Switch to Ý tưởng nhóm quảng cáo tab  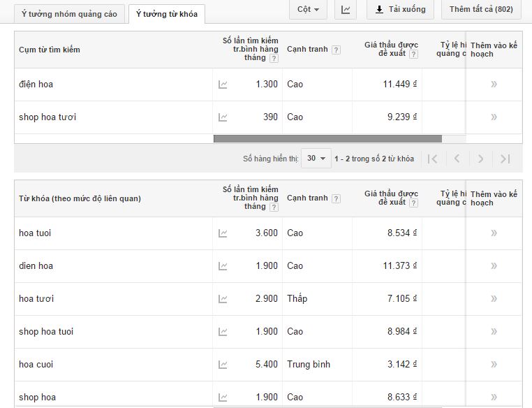[x=69, y=14]
